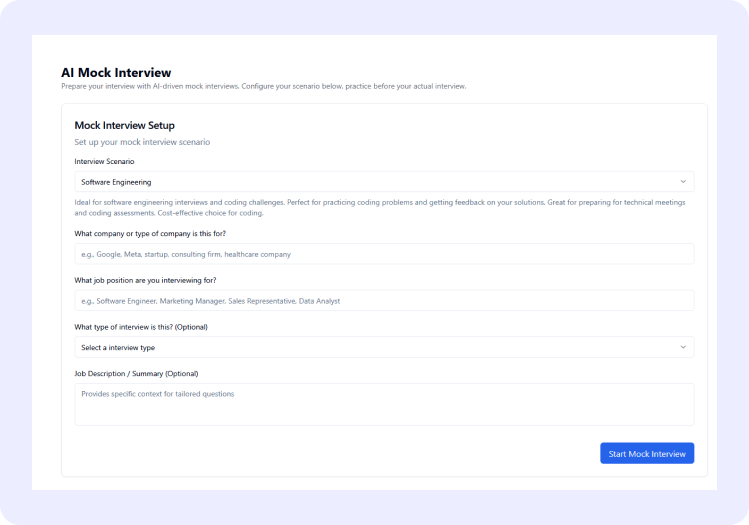
Task: Click the 'Set up your mock interview scenario' subtitle
Action: coord(142,142)
